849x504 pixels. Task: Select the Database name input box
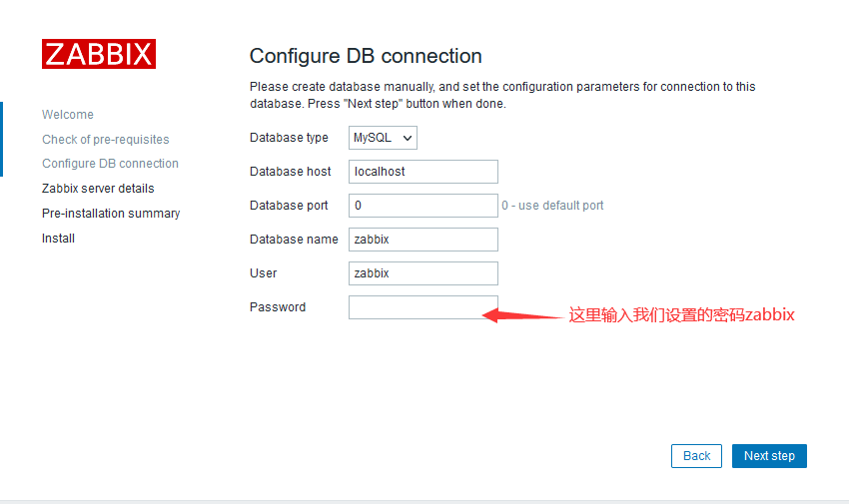tap(424, 240)
